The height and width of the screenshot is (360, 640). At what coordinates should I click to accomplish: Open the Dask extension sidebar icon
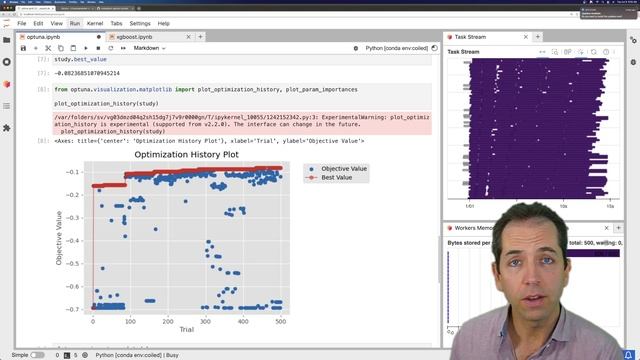pos(7,84)
